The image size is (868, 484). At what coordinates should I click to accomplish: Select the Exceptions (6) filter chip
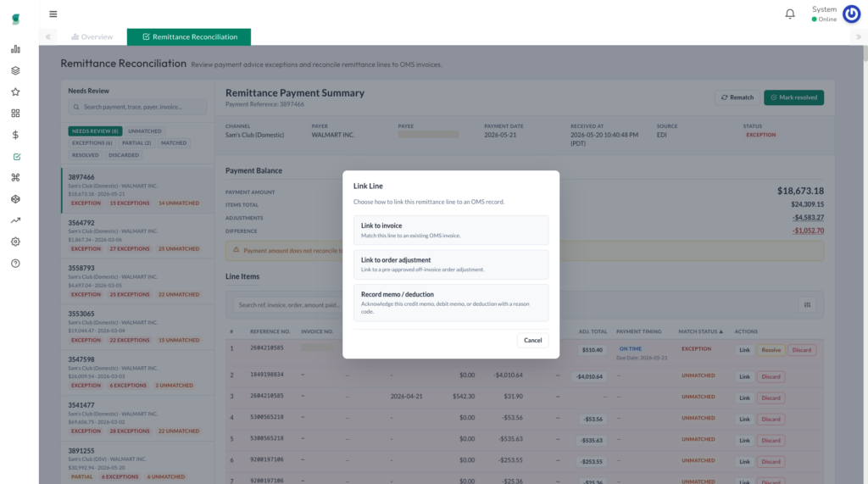[x=92, y=143]
